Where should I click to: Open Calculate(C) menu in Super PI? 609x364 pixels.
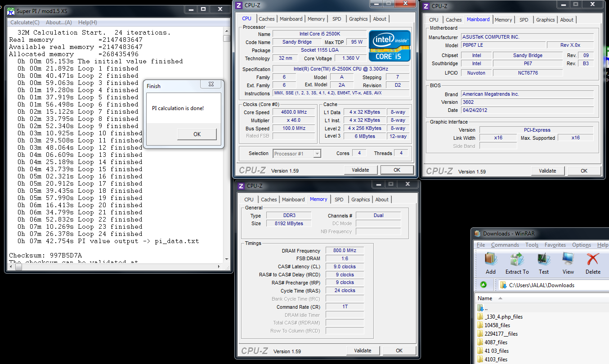25,22
